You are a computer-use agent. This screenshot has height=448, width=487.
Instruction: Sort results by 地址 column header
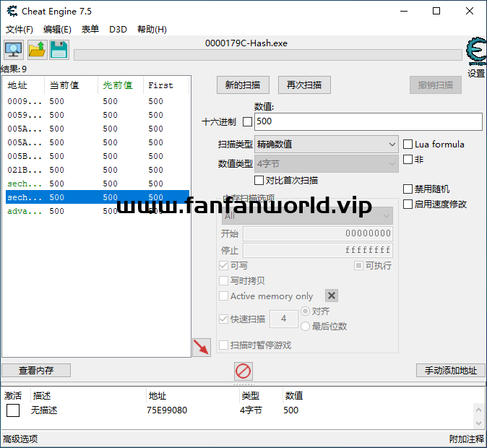23,85
